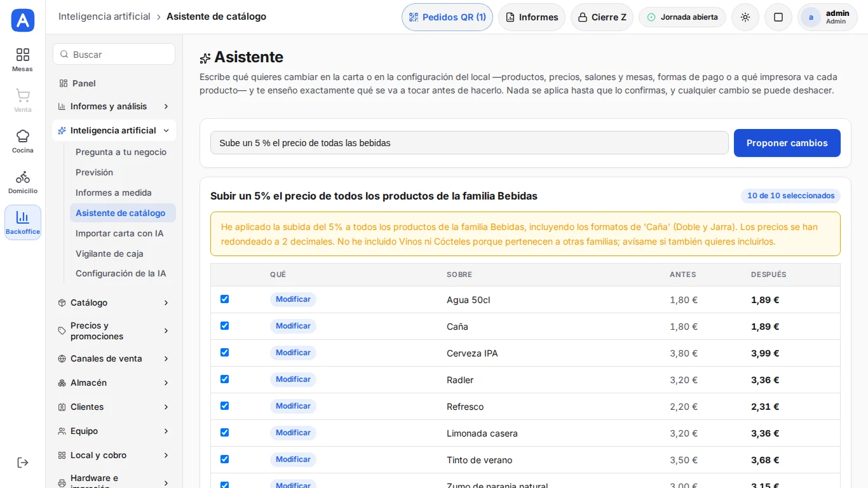Click the blue A app logo
This screenshot has width=868, height=488.
23,20
